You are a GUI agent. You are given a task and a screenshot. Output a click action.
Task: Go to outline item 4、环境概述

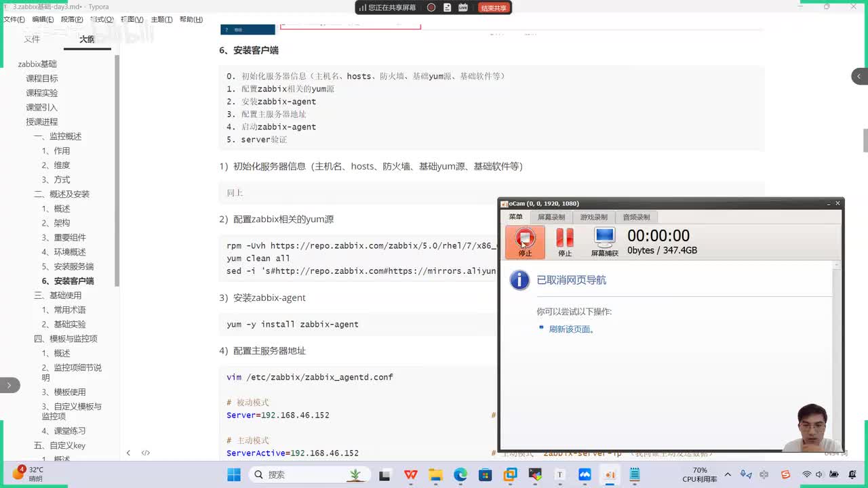pos(64,252)
